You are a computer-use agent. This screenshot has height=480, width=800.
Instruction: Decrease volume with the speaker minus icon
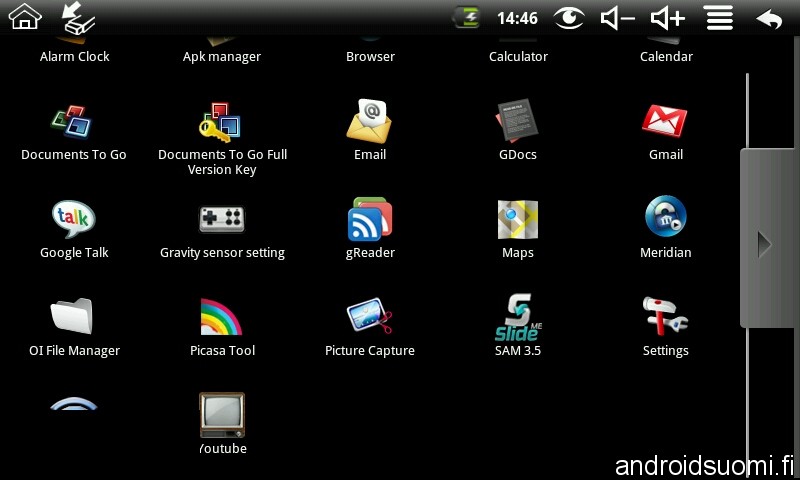click(x=617, y=18)
